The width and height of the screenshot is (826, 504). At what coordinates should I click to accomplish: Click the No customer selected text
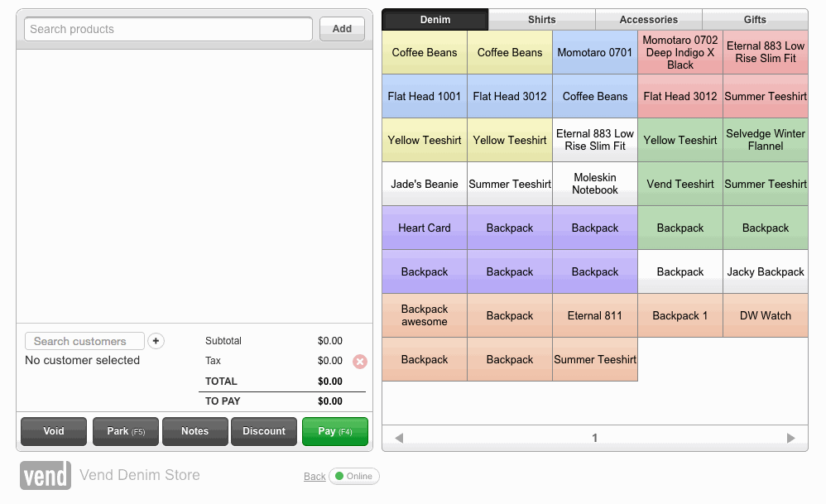tap(82, 360)
